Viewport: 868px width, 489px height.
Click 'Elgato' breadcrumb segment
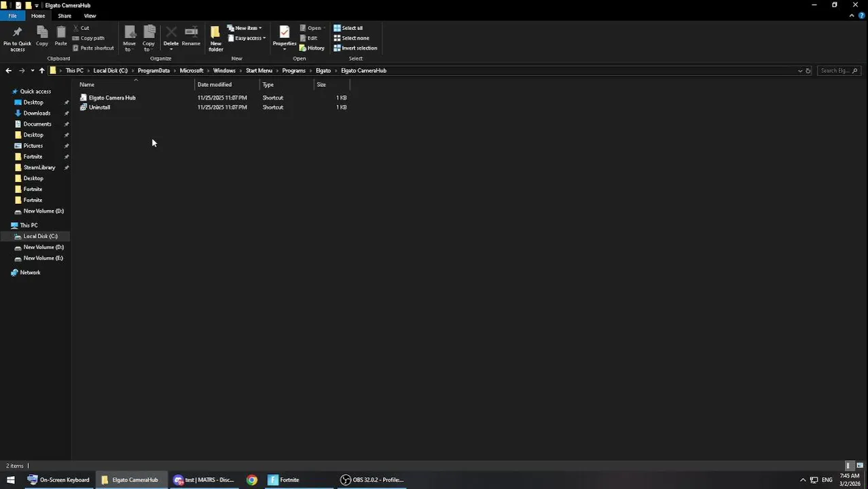click(323, 71)
